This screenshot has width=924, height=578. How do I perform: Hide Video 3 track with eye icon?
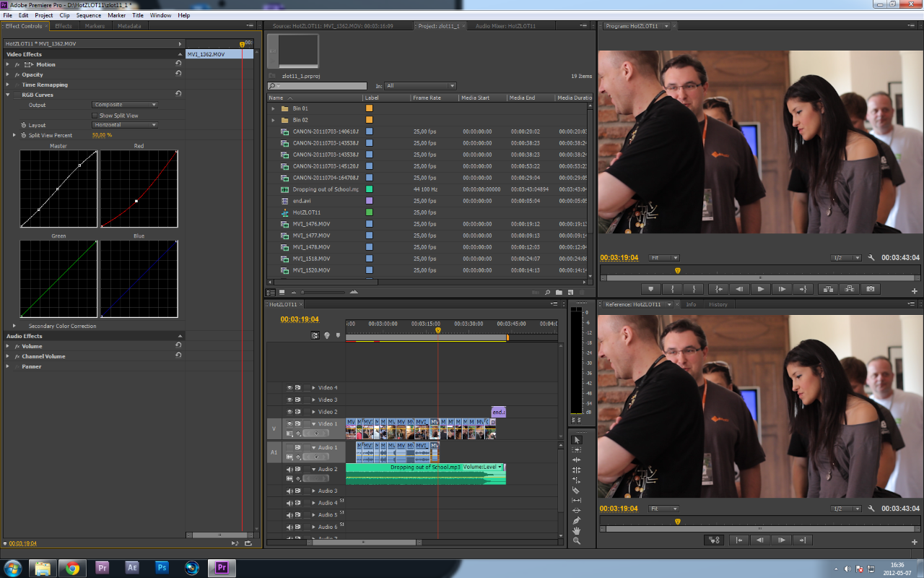tap(289, 400)
